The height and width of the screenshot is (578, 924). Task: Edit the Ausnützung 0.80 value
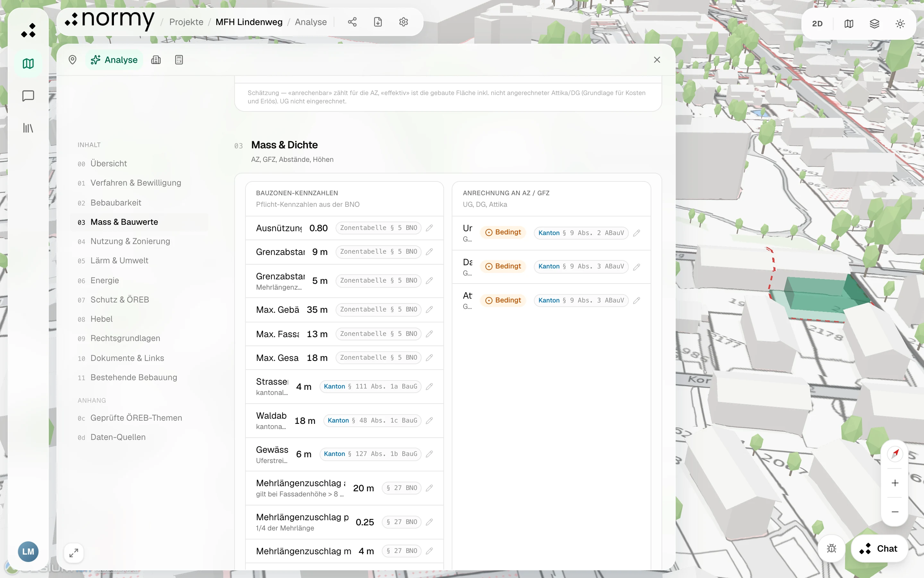click(429, 228)
